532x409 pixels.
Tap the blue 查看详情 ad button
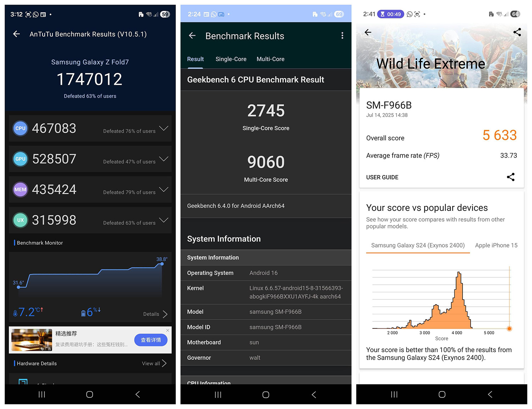point(151,340)
